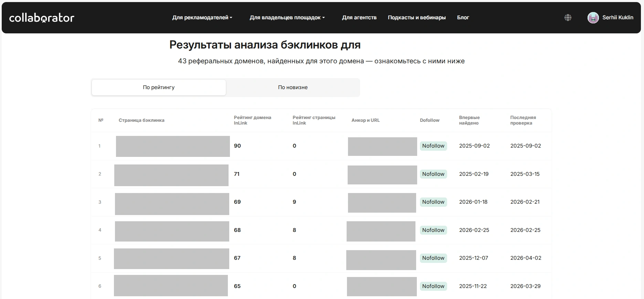644x299 pixels.
Task: Click the last-check date 2025-03-15
Action: 525,174
